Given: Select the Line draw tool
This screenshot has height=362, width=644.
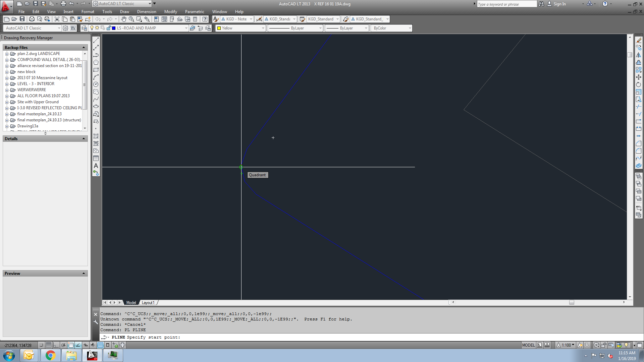Looking at the screenshot, I should (96, 40).
